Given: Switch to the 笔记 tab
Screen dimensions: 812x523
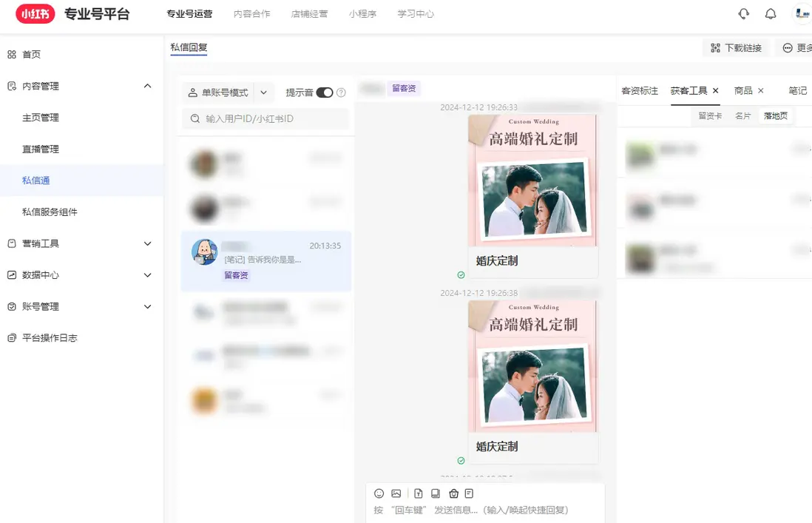Looking at the screenshot, I should (x=797, y=90).
